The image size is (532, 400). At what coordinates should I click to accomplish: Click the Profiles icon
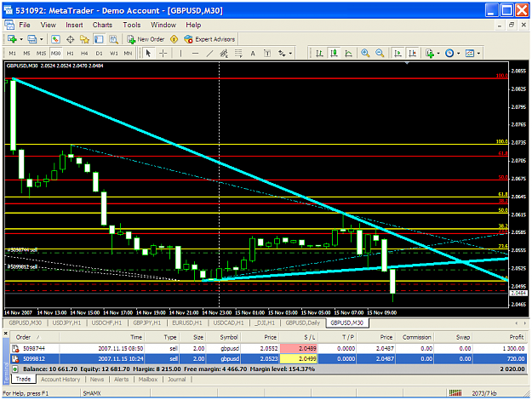32,39
